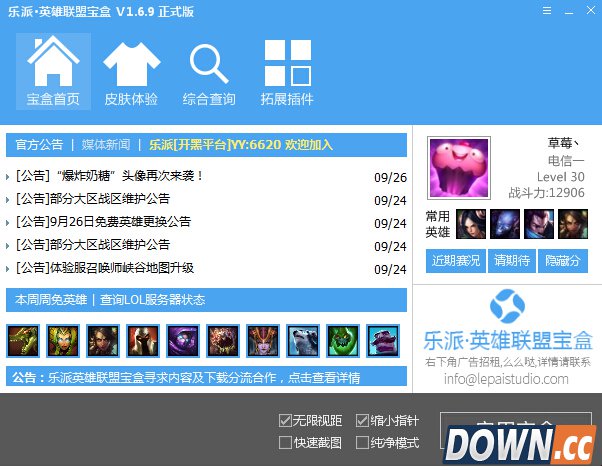
Task: Click info@lepaistudio.com email text
Action: pos(506,379)
